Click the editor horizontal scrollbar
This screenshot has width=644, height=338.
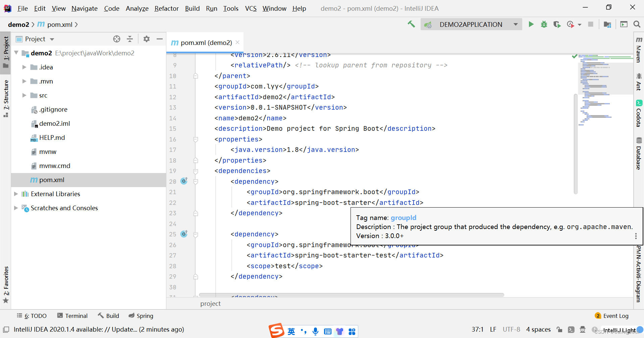pyautogui.click(x=352, y=295)
